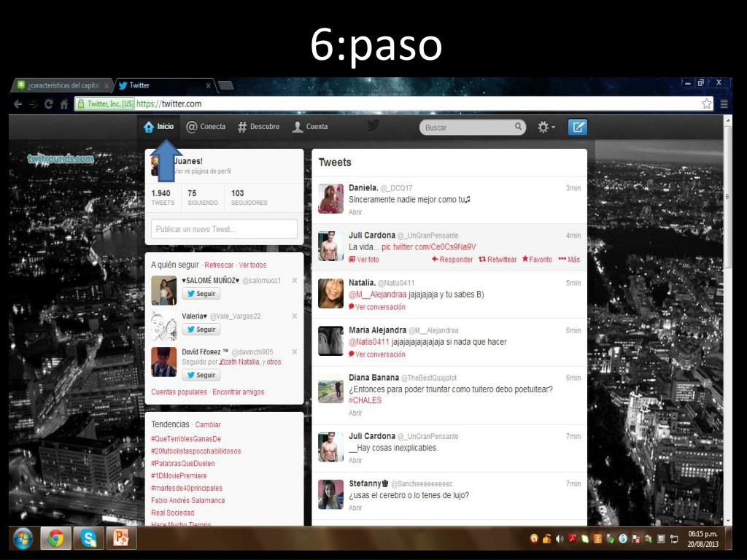Open the Windows Start button
Image resolution: width=747 pixels, height=560 pixels.
coord(23,539)
